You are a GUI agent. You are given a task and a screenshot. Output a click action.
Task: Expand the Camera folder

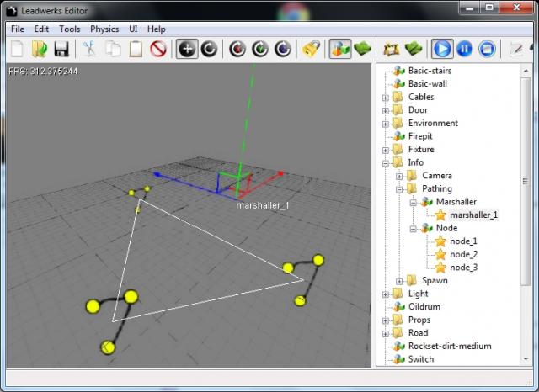coord(399,175)
